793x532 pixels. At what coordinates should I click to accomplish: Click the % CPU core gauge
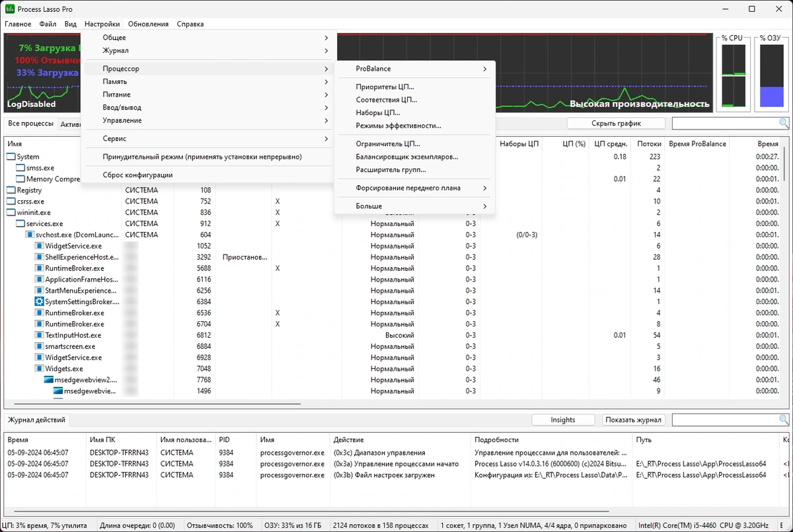click(x=734, y=76)
